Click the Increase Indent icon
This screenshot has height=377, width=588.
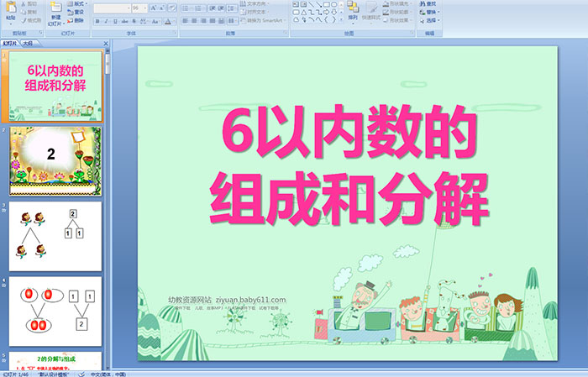point(221,8)
